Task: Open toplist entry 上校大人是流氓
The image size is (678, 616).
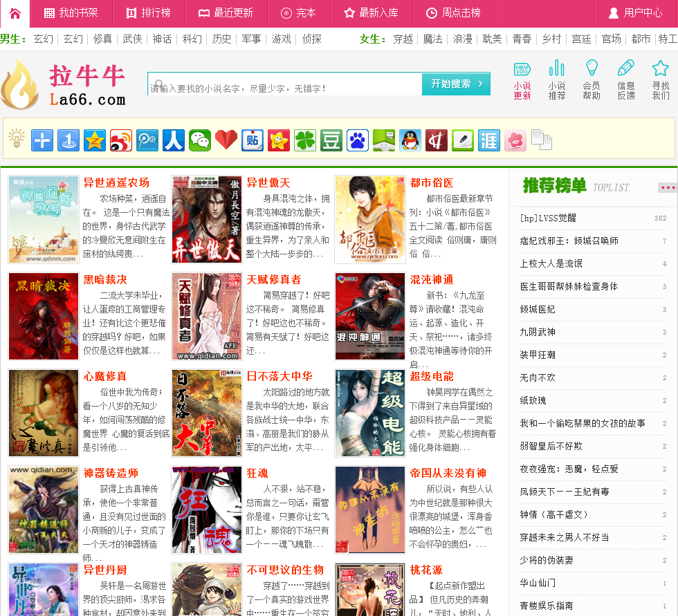Action: pyautogui.click(x=551, y=263)
